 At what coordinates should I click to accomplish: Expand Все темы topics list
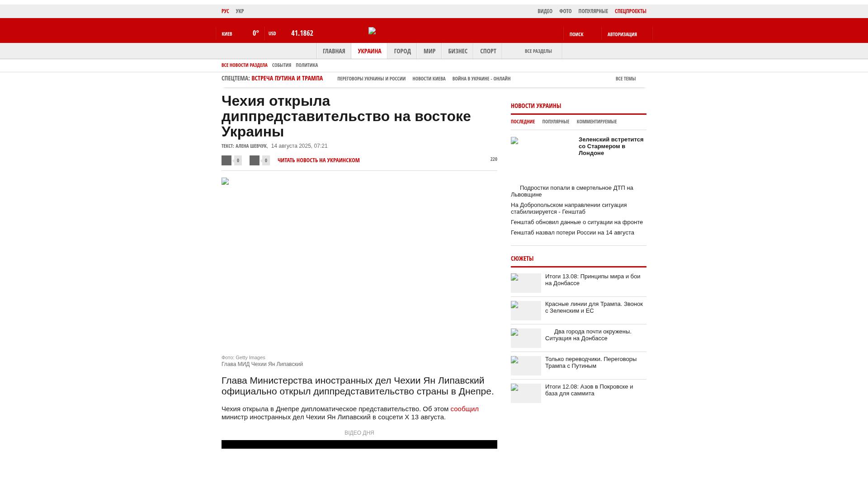[626, 79]
